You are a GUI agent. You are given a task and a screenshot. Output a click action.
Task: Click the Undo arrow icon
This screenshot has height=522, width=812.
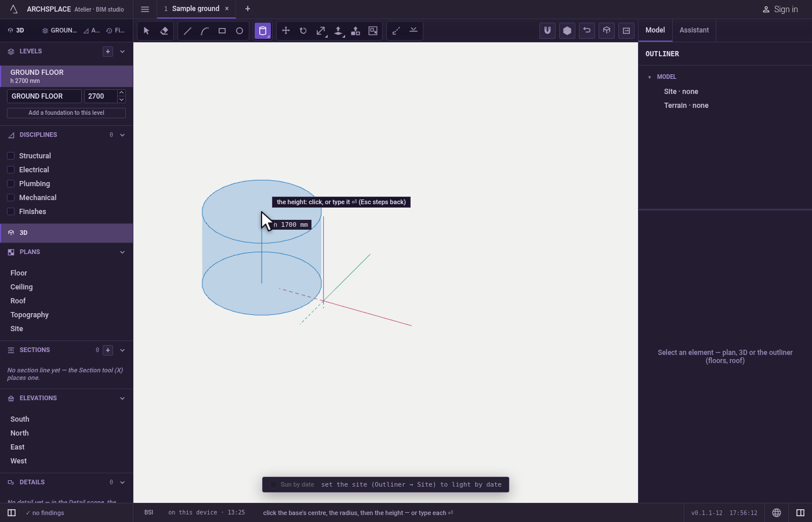click(x=587, y=31)
